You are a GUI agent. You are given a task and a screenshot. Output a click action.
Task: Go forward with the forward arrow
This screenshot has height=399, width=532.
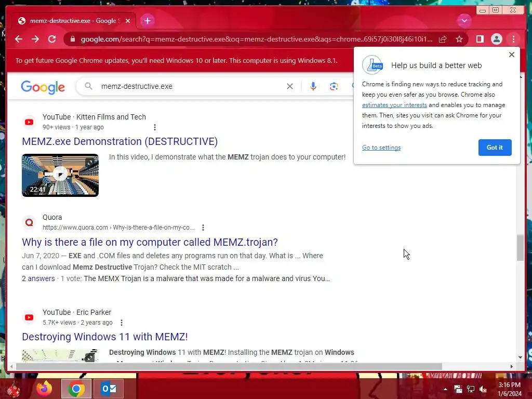[x=35, y=39]
